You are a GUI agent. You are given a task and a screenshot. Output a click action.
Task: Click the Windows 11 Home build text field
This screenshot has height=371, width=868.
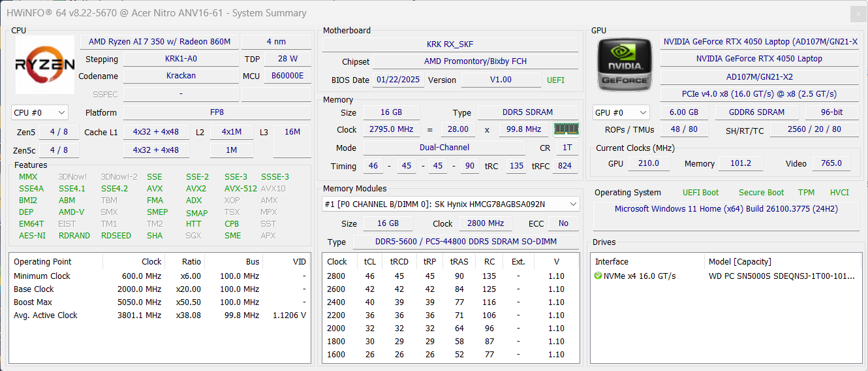pos(726,209)
